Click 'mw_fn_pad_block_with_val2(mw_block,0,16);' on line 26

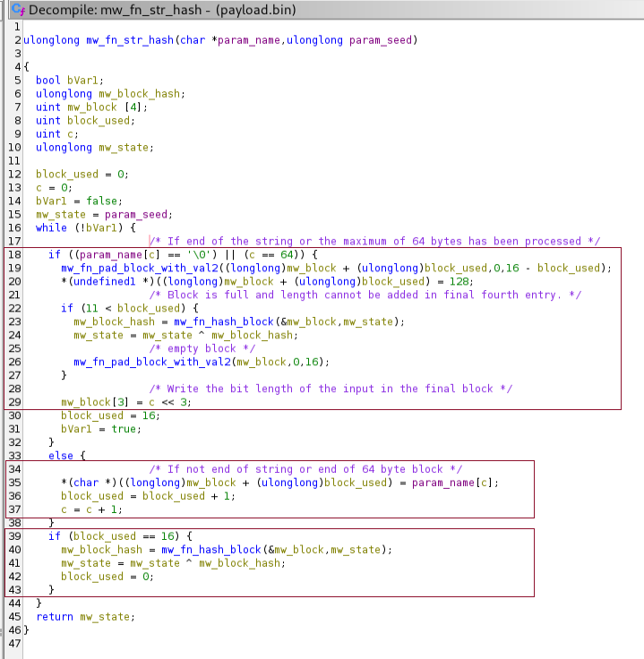click(202, 363)
